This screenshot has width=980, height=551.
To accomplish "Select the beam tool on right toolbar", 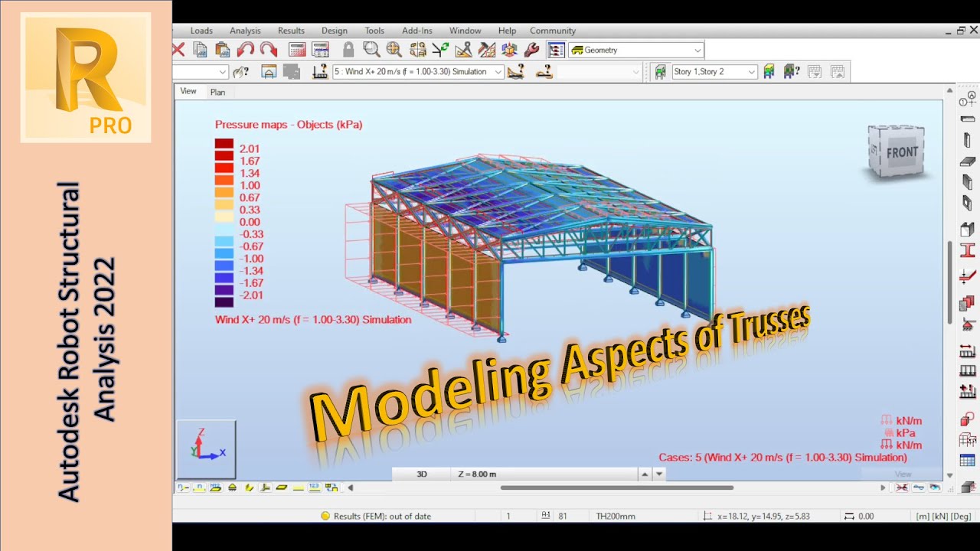I will click(x=968, y=119).
